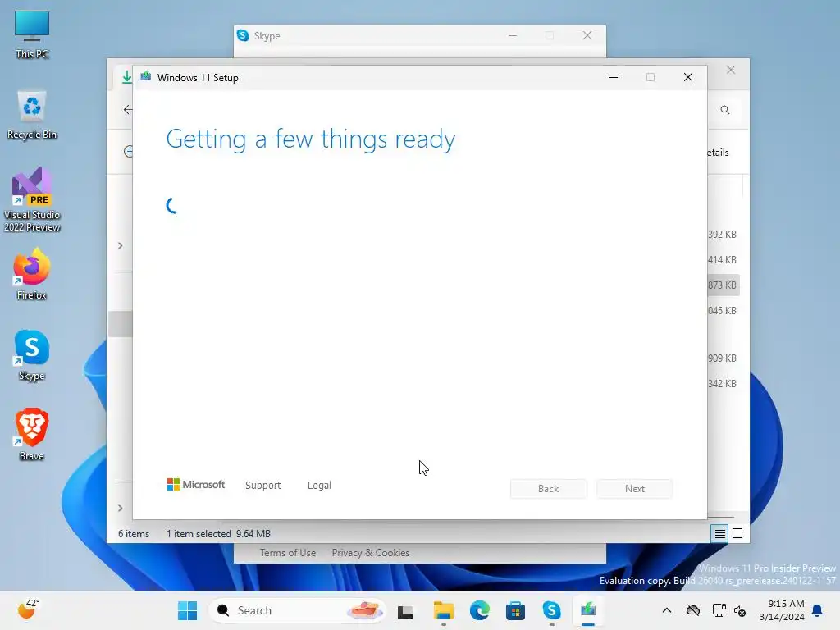Click the Skype window title icon
840x630 pixels.
click(x=243, y=35)
